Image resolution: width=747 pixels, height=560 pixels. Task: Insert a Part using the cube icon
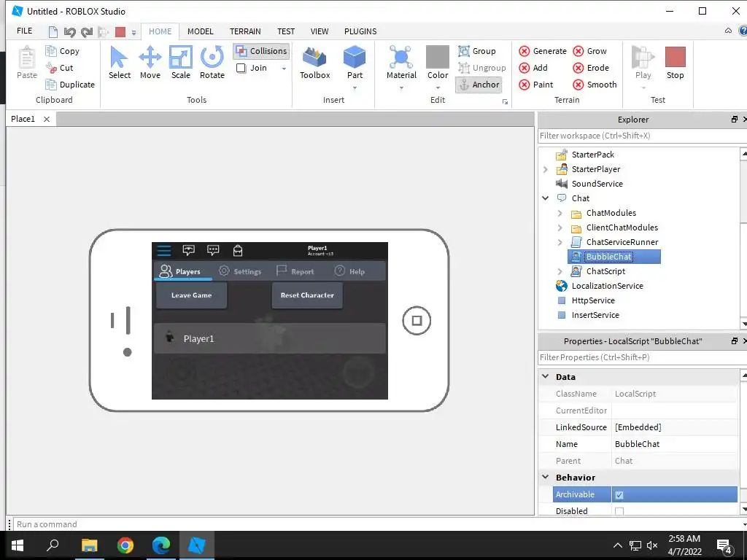(x=355, y=57)
